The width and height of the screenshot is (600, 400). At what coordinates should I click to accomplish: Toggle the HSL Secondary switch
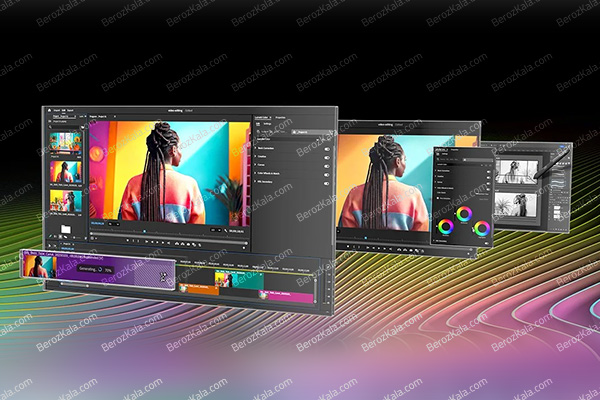[x=327, y=184]
